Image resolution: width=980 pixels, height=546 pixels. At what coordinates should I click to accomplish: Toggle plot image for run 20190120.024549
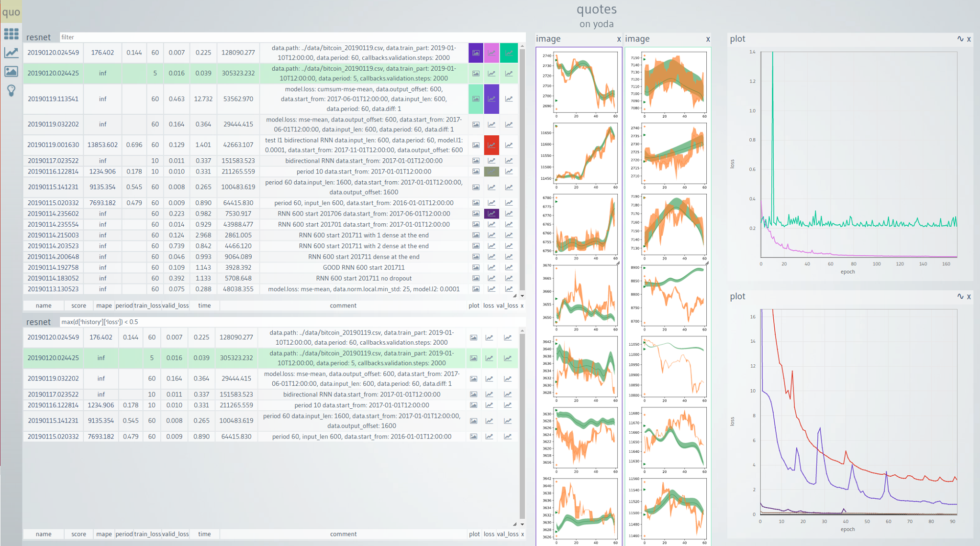(476, 53)
